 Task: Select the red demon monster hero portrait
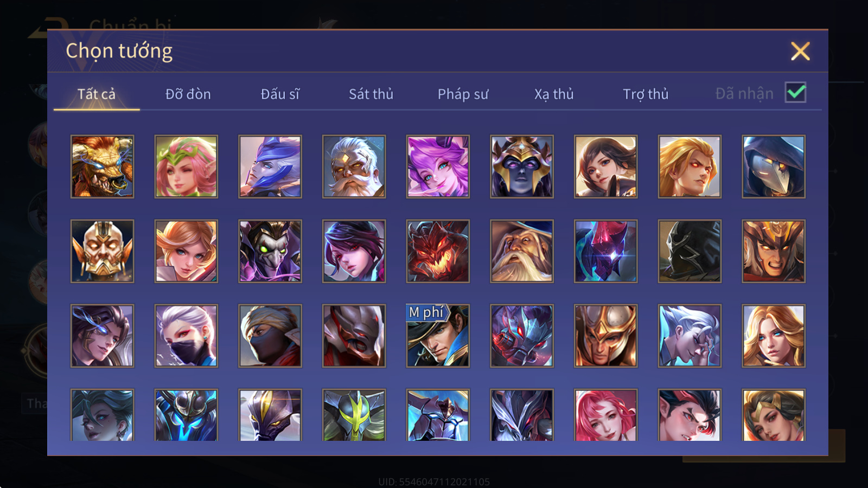pyautogui.click(x=438, y=251)
